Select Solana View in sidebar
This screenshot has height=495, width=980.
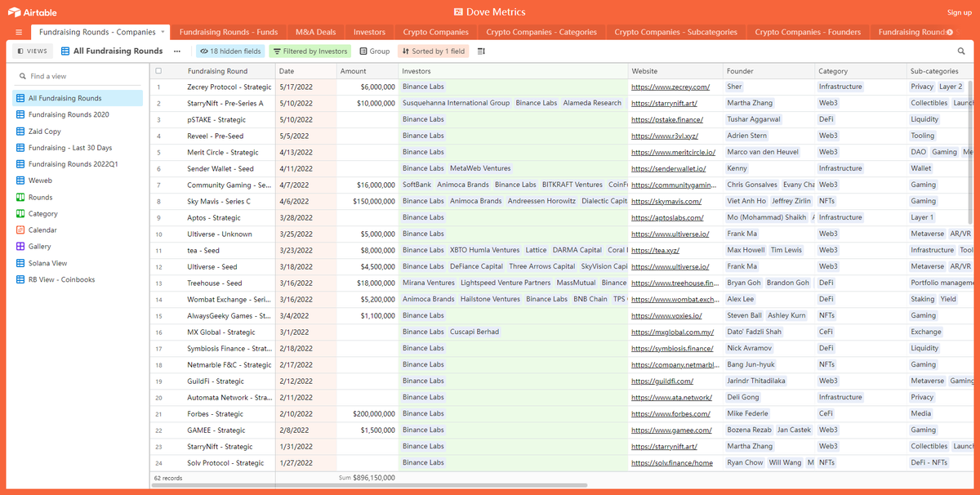78,263
